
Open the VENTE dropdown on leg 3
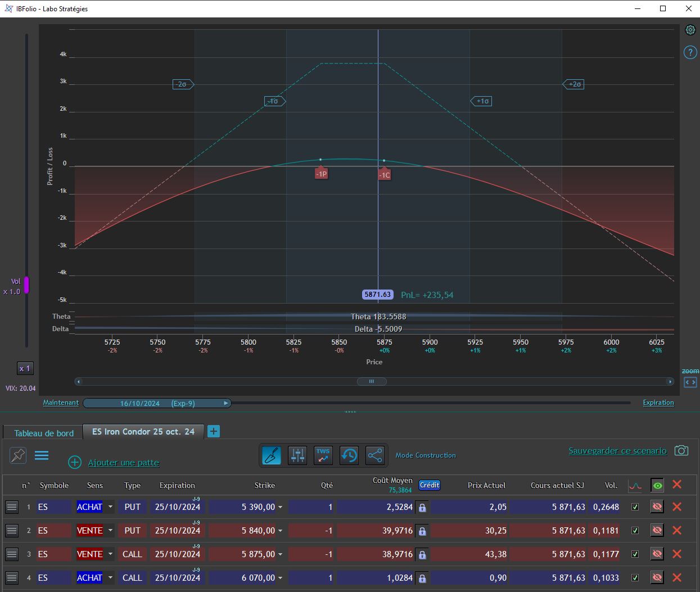tap(110, 554)
